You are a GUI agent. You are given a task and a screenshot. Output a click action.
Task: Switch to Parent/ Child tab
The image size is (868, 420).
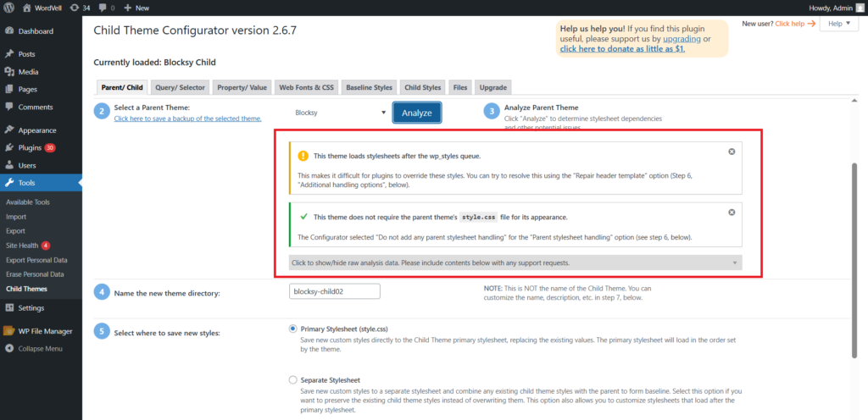pos(122,87)
